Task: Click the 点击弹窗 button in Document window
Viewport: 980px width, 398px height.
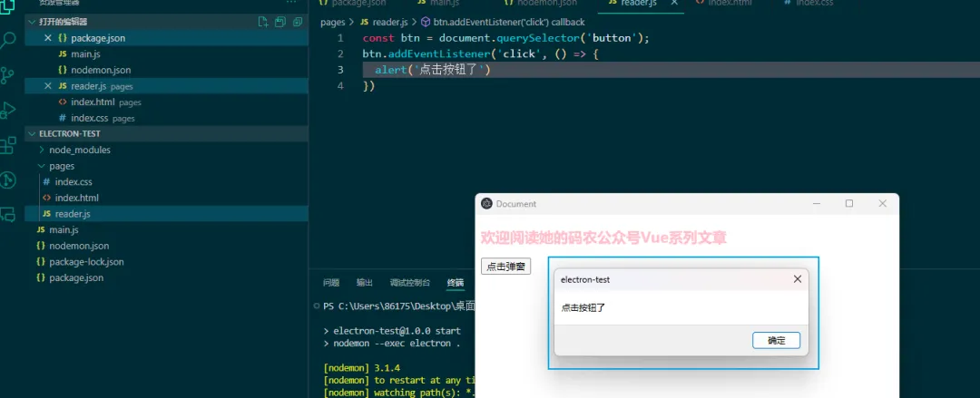Action: tap(505, 267)
